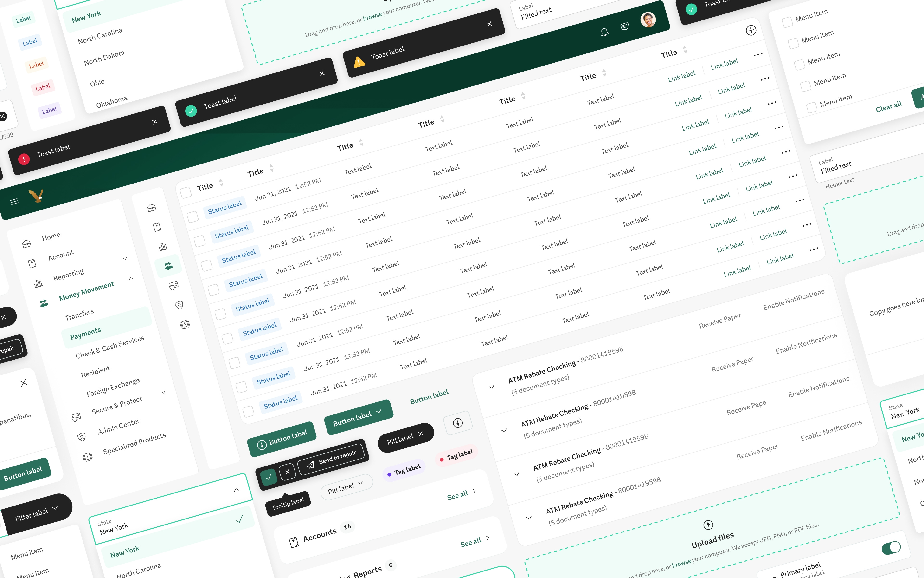Open the hamburger menu in green header
924x578 pixels.
[x=14, y=202]
